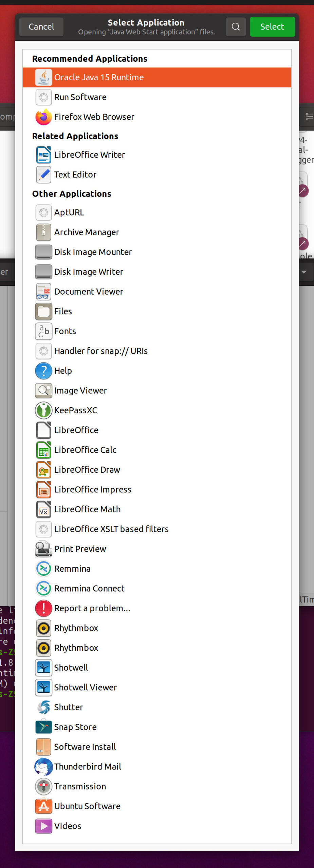
Task: Click the Snap Store icon
Action: [43, 727]
